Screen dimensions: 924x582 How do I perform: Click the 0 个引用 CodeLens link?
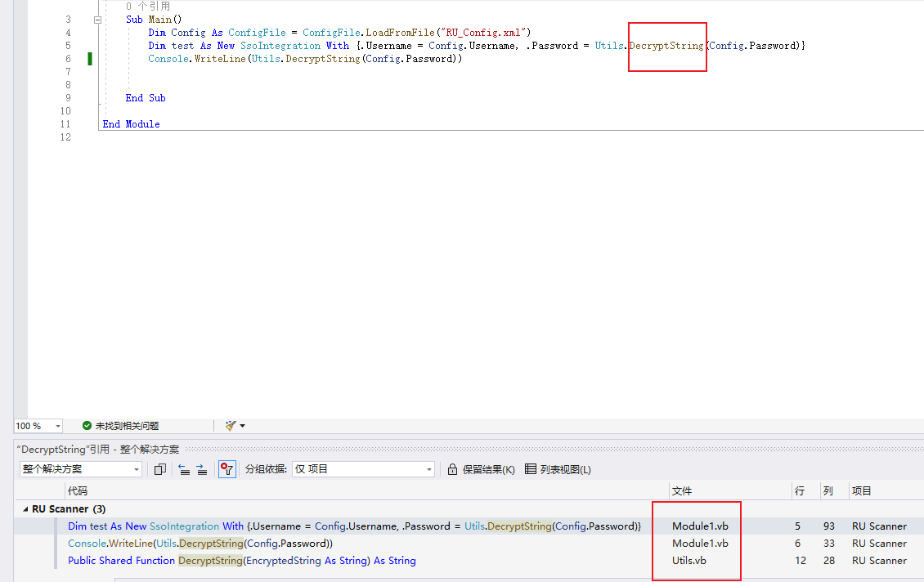point(148,6)
